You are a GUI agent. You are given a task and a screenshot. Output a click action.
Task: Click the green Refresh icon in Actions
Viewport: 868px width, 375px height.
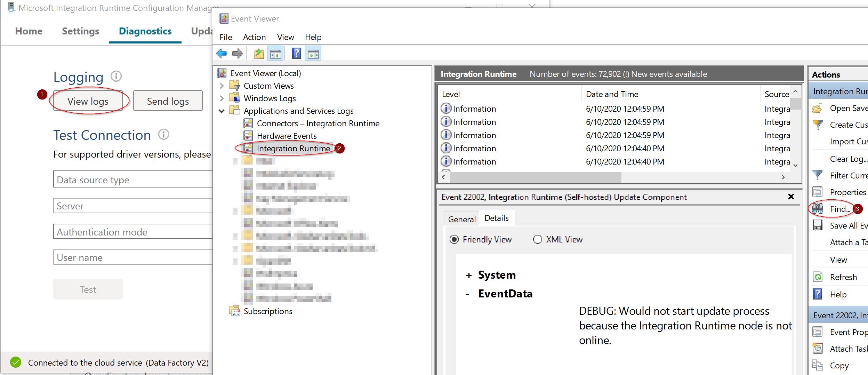(x=818, y=277)
